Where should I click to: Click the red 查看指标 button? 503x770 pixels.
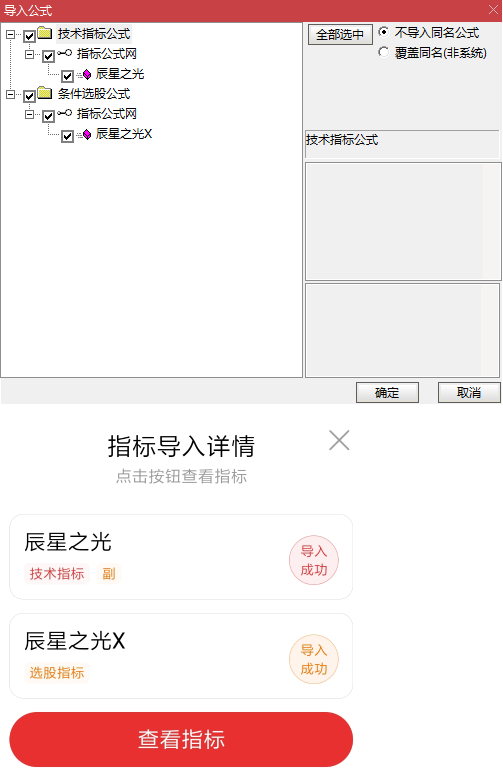pyautogui.click(x=181, y=739)
